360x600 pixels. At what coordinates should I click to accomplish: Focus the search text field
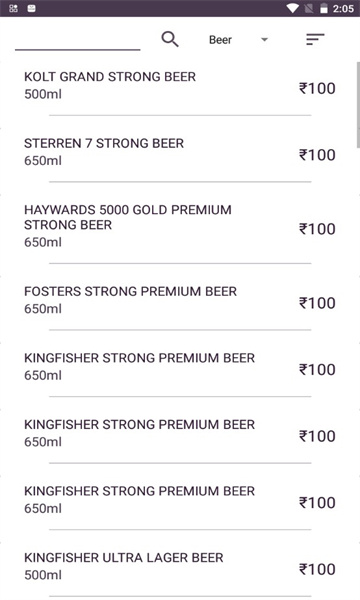click(78, 41)
